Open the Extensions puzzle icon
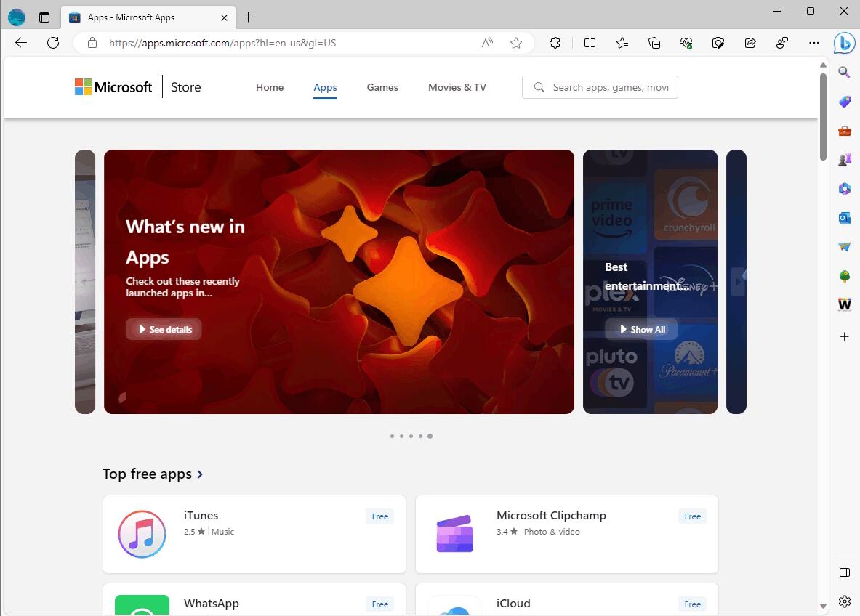860x616 pixels. tap(555, 43)
